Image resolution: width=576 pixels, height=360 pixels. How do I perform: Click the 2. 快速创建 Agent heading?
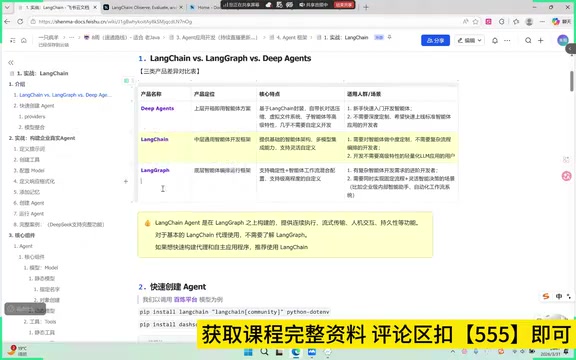[172, 287]
